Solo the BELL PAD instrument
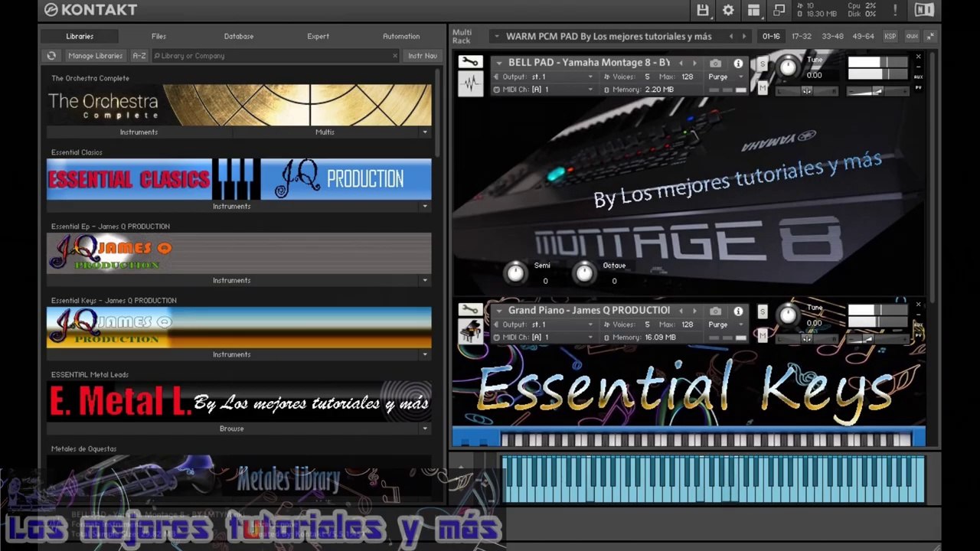 click(x=763, y=64)
